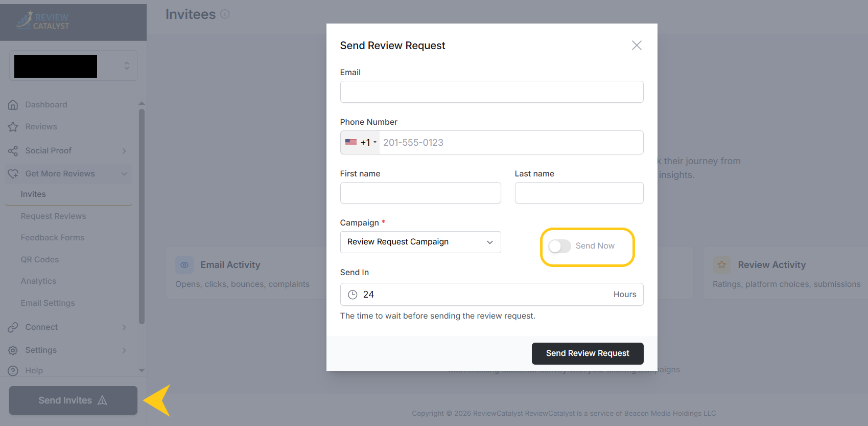This screenshot has height=426, width=868.
Task: Open Request Reviews in sidebar
Action: 53,216
